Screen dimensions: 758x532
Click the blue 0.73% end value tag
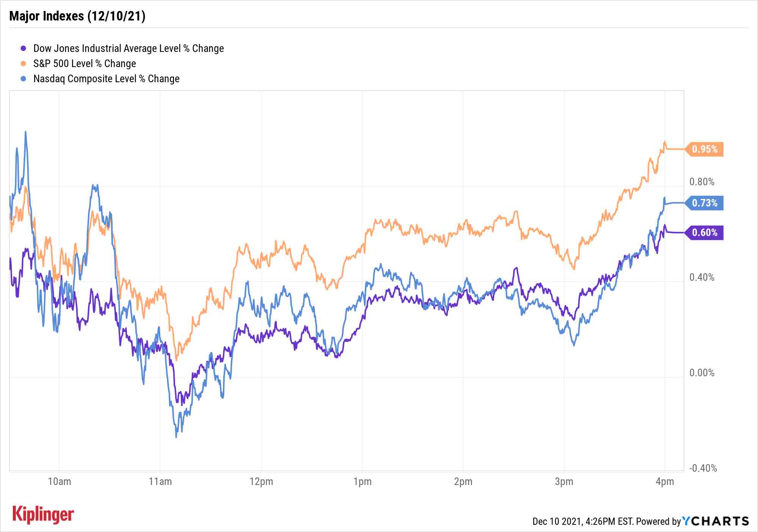(x=705, y=203)
